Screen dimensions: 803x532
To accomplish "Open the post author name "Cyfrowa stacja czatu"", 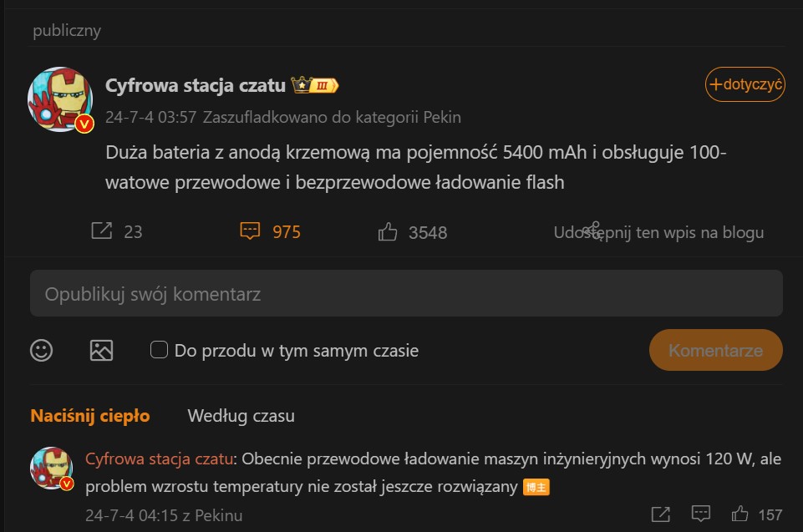I will pyautogui.click(x=196, y=85).
